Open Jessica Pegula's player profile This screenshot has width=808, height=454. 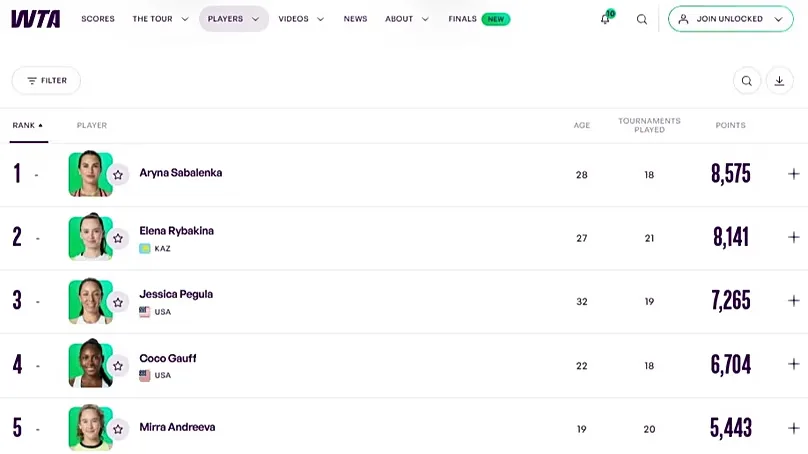(176, 294)
